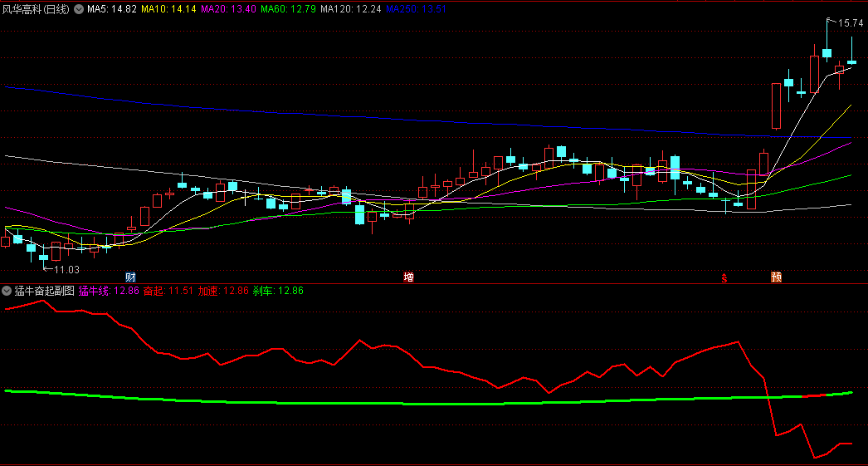Viewport: 868px width, 466px height.
Task: Click the MA10: 14.14 label
Action: coord(168,9)
